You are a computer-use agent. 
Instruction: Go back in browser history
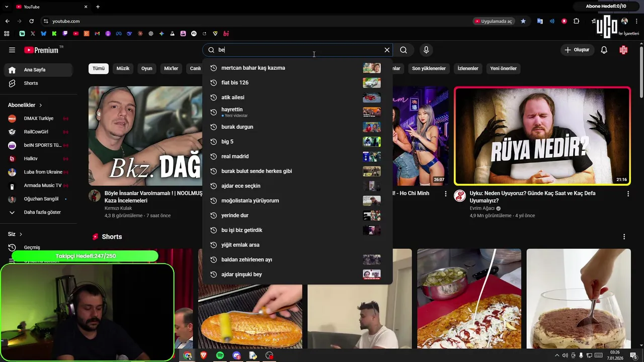point(7,21)
